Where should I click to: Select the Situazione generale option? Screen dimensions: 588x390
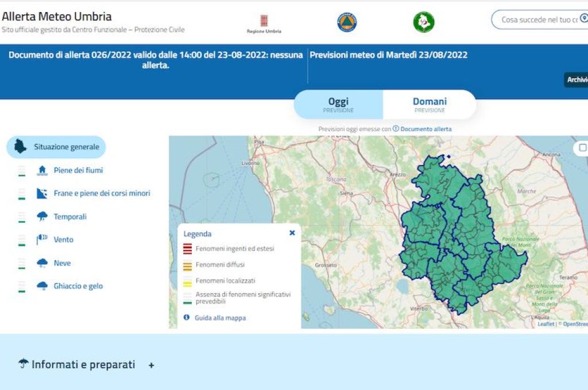point(56,147)
